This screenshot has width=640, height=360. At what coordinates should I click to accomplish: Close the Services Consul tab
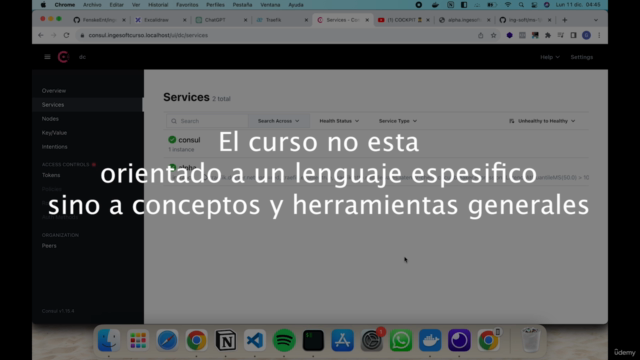coord(367,20)
